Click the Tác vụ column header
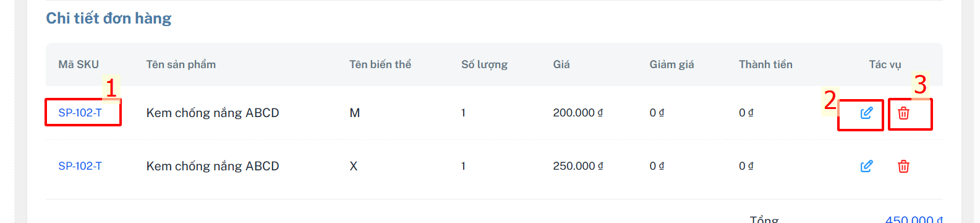 click(x=885, y=64)
